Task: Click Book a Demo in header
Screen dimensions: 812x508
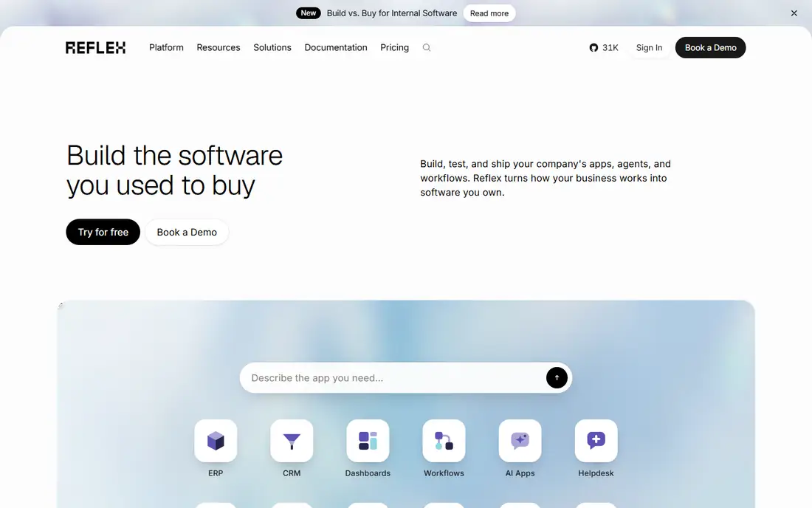Action: [x=710, y=48]
